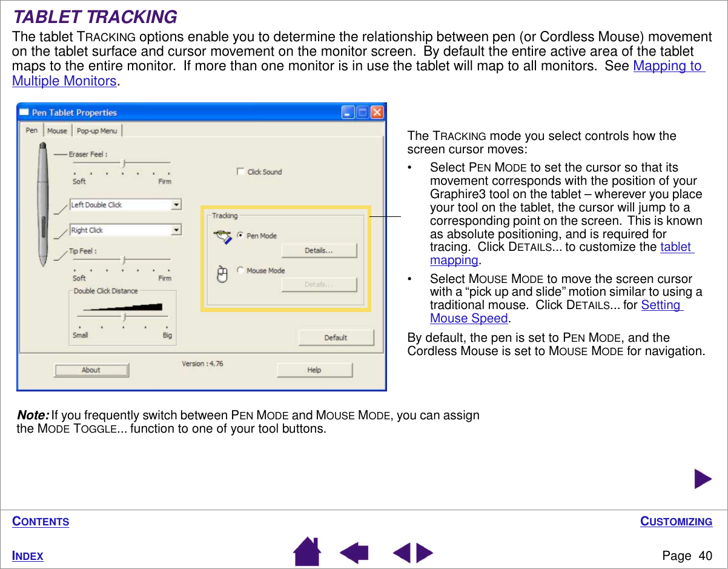This screenshot has height=569, width=728.
Task: Open the tablet mapping link
Action: (x=562, y=253)
